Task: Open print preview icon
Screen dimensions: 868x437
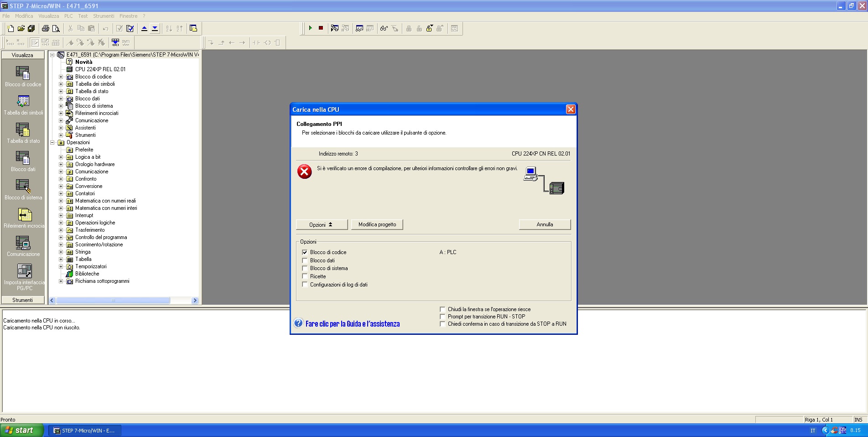Action: (56, 28)
